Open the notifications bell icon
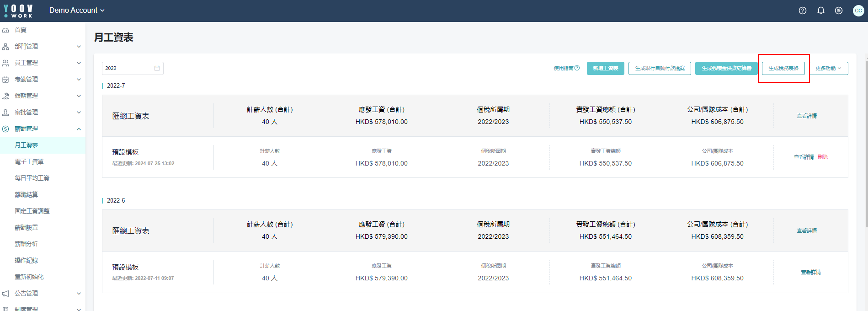This screenshot has height=311, width=868. click(x=821, y=11)
